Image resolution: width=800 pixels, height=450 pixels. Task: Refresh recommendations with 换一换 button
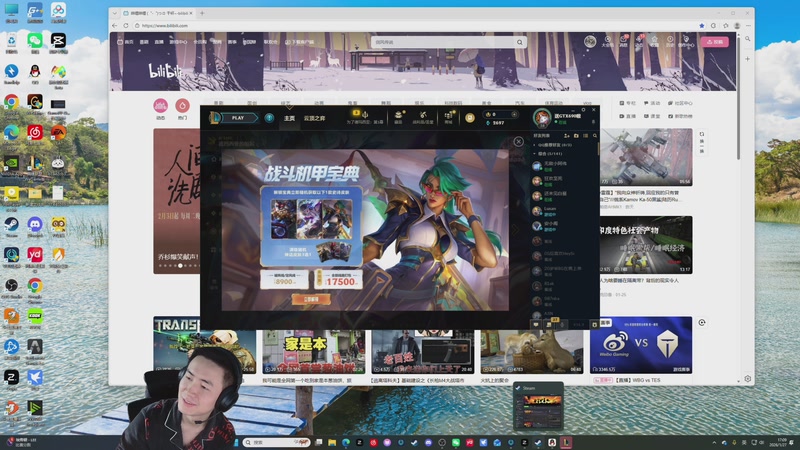(702, 143)
